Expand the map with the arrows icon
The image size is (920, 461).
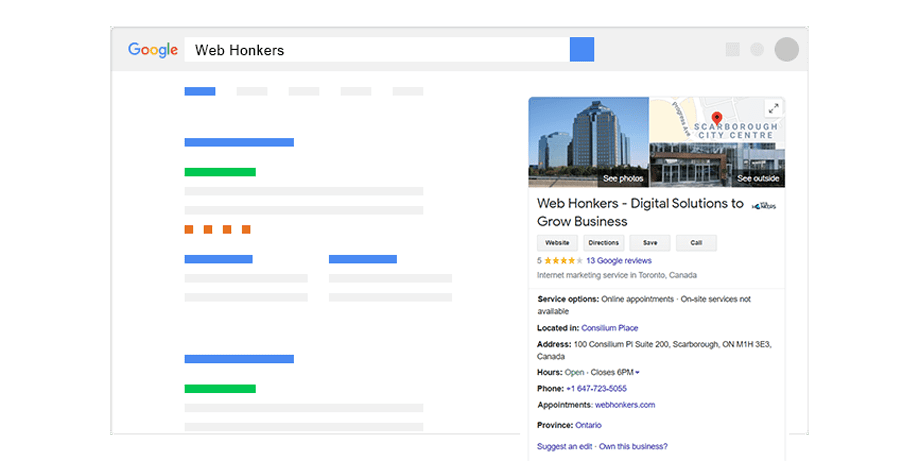pyautogui.click(x=774, y=108)
